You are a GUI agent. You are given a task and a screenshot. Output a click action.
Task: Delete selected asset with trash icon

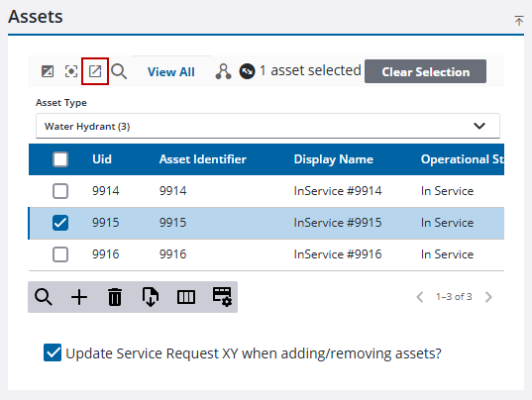click(x=115, y=297)
